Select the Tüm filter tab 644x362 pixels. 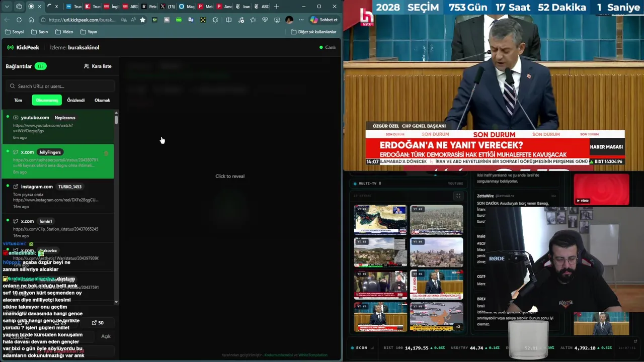coord(18,100)
